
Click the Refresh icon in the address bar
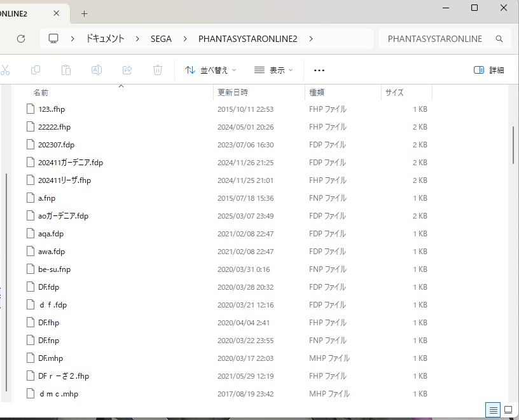tap(21, 39)
